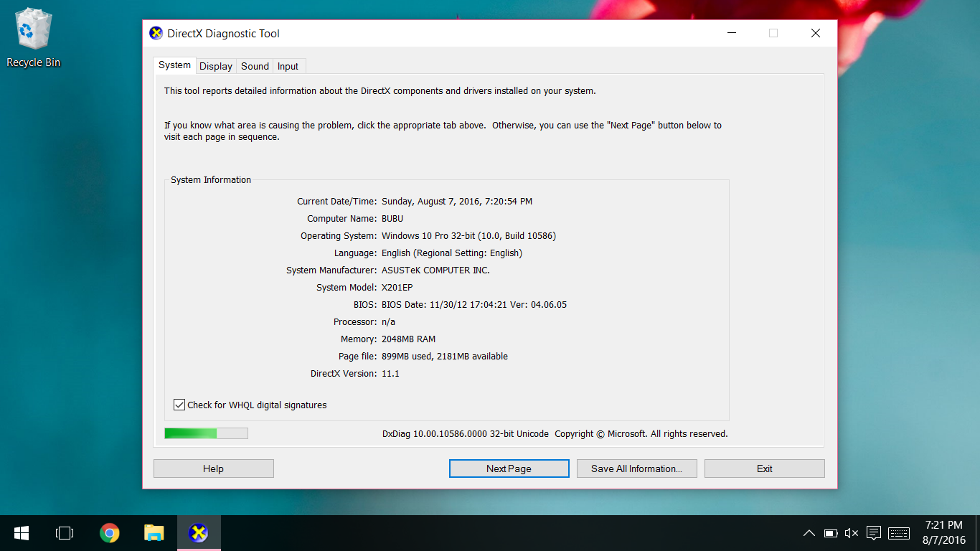
Task: Click the Memory value 2048MB RAM
Action: tap(408, 339)
